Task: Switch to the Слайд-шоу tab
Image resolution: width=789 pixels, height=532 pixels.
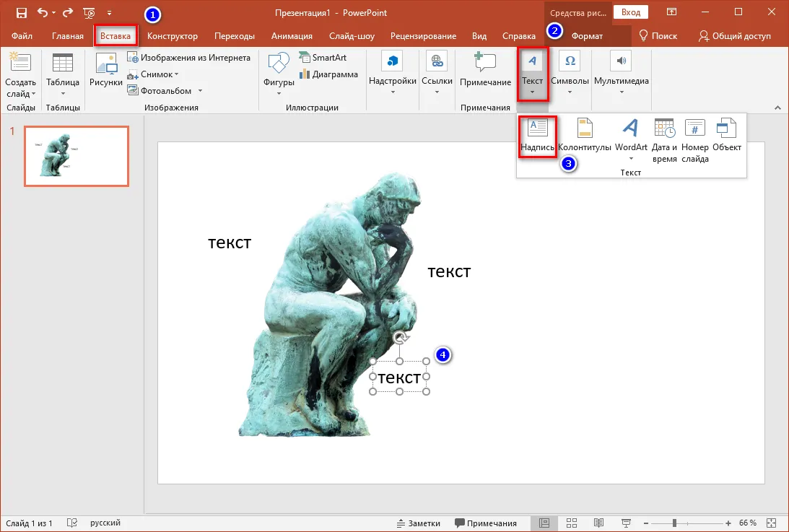Action: pos(352,36)
